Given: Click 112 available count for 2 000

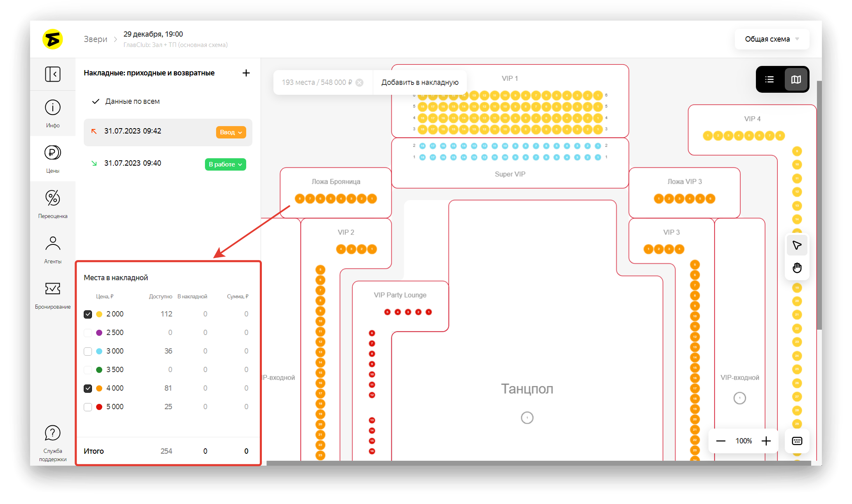Looking at the screenshot, I should (166, 314).
